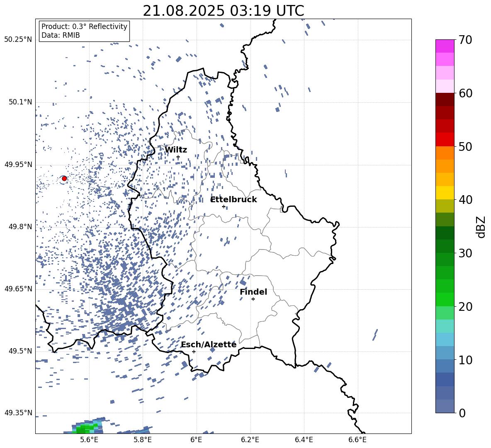Click the magenta 70 dBZ color band
Screen dimensions: 491x448
tap(445, 46)
